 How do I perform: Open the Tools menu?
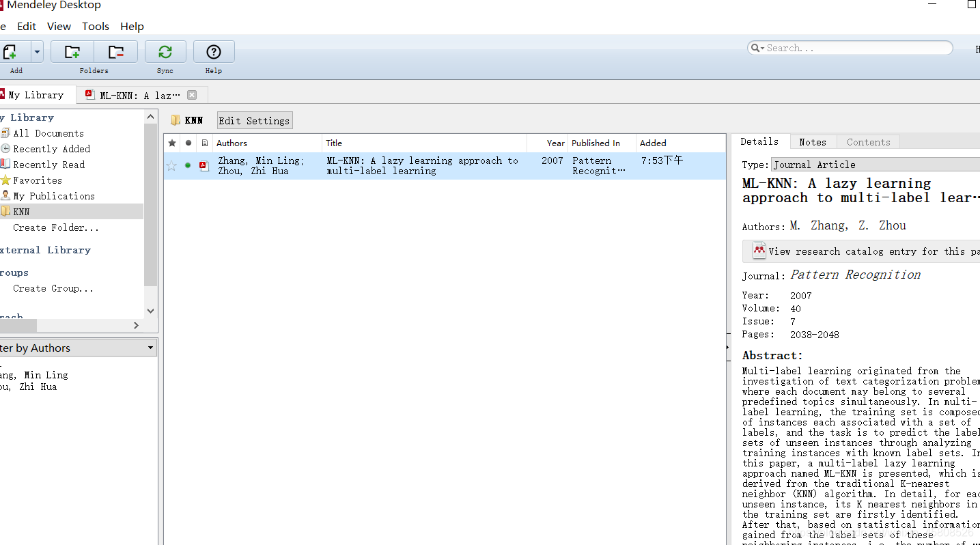click(96, 26)
